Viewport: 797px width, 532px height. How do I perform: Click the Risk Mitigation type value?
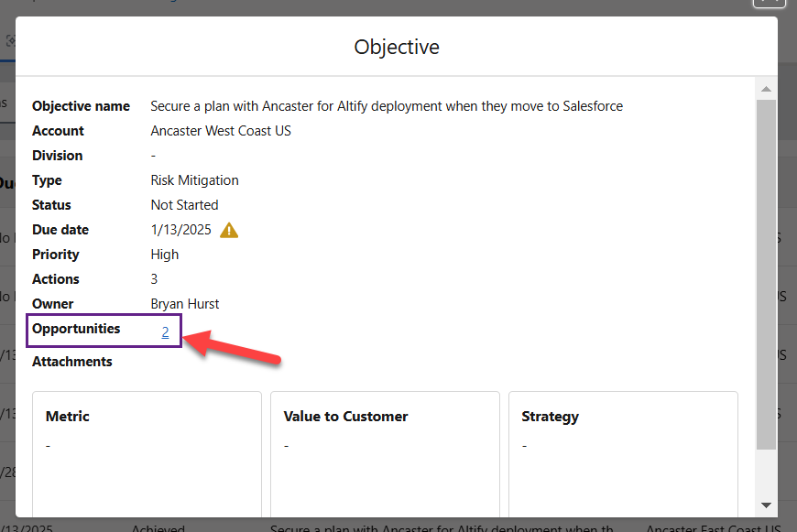[x=194, y=180]
